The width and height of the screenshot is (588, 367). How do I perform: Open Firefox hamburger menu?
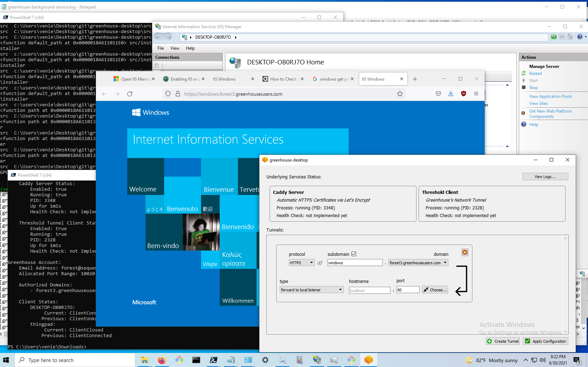coord(476,94)
